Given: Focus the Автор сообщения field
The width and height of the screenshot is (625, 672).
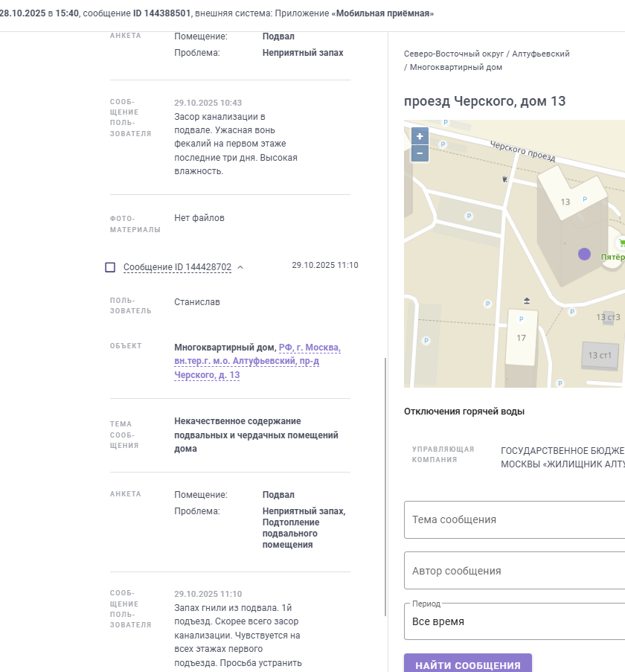Looking at the screenshot, I should (x=513, y=571).
